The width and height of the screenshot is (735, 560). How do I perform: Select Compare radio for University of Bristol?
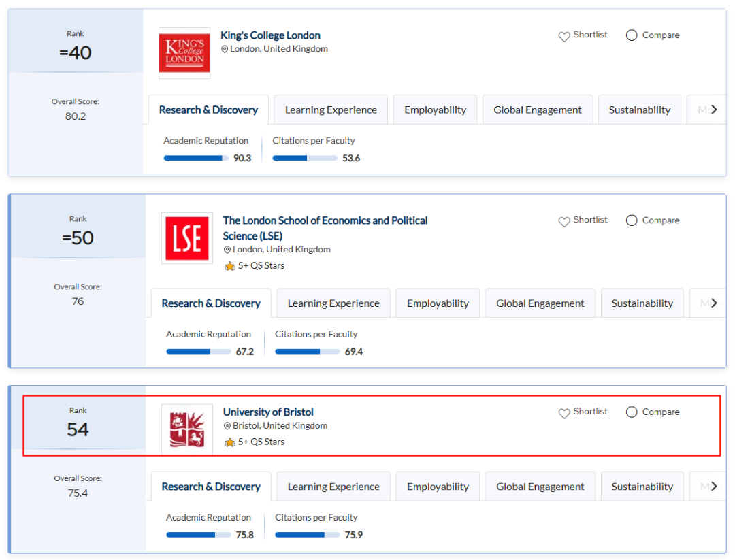632,412
